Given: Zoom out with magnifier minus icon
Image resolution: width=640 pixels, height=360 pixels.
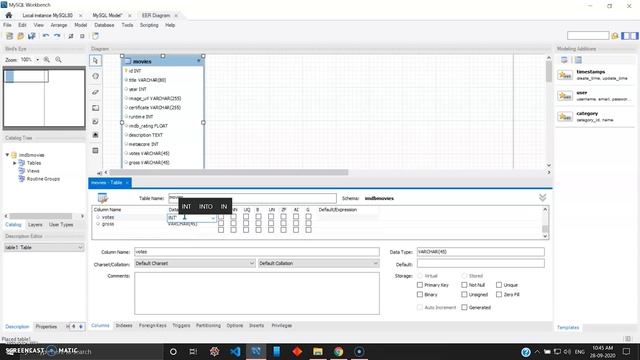Looking at the screenshot, I should (x=59, y=60).
